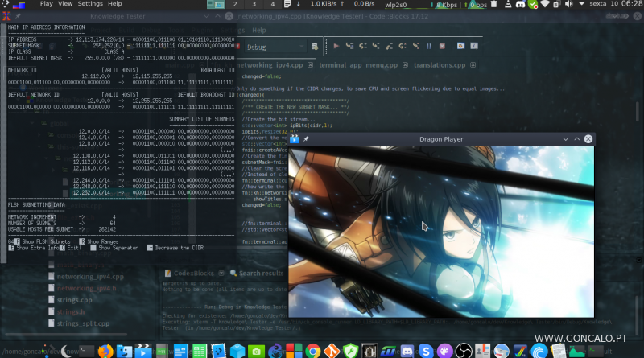
Task: Launch Firefox from the bottom dock
Action: (x=105, y=351)
